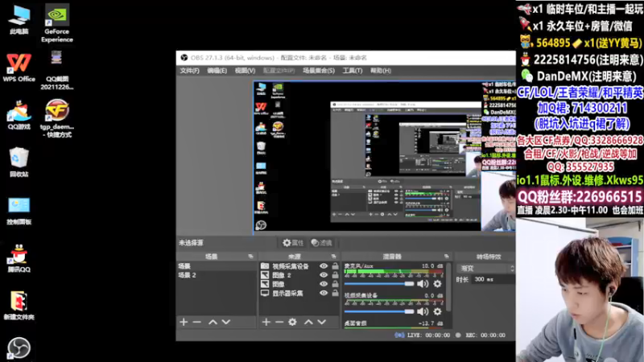Move the selected source up
The image size is (644, 362).
tap(308, 323)
